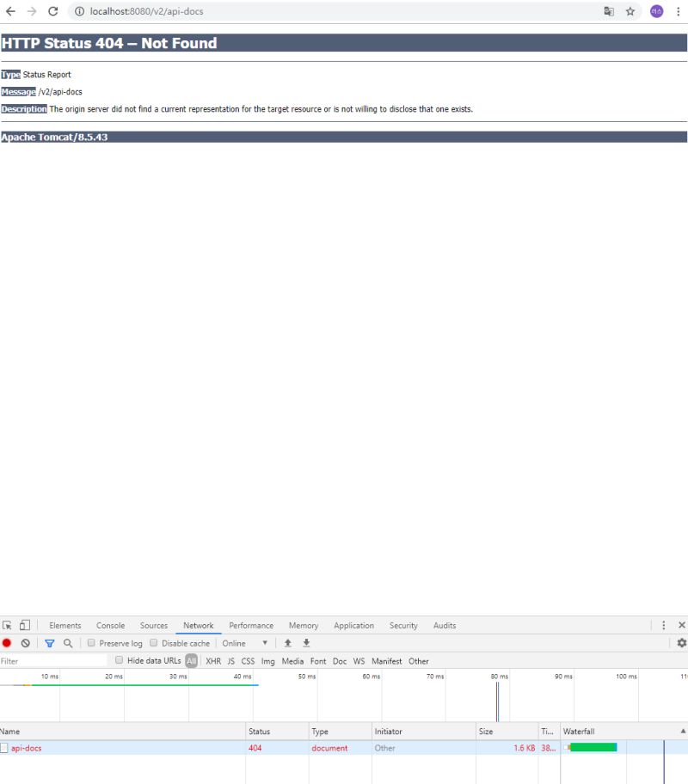Filter requests by XHR type
The height and width of the screenshot is (784, 688).
tap(213, 660)
